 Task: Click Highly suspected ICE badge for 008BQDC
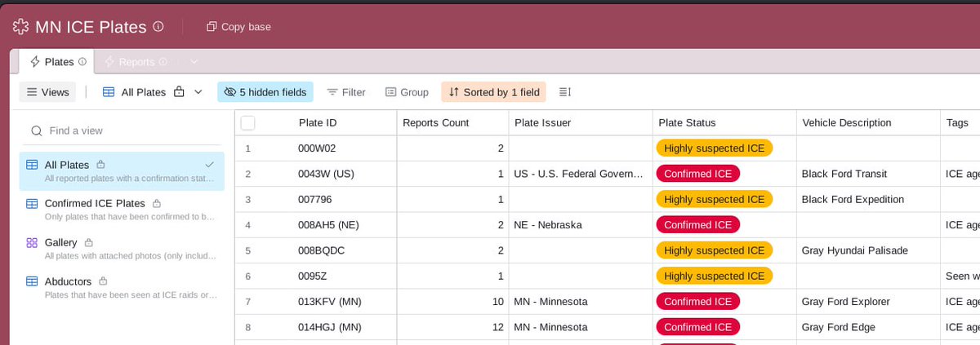[x=715, y=250]
